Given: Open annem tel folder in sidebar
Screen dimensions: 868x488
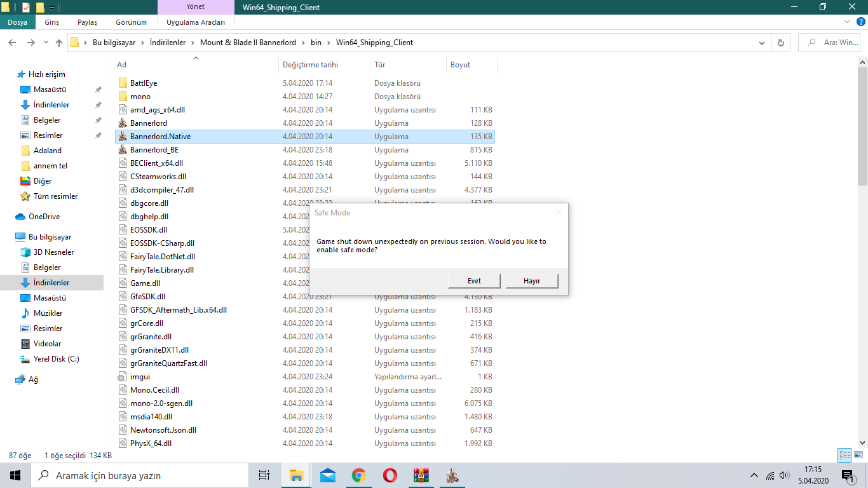Looking at the screenshot, I should [50, 166].
